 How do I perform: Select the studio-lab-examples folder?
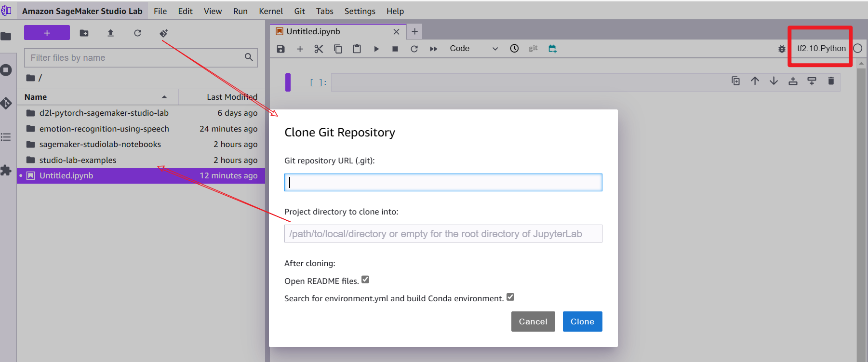(x=141, y=160)
